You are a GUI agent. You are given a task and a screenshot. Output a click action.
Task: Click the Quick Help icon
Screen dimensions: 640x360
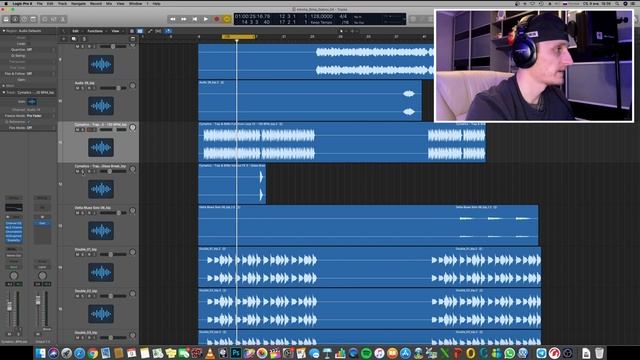tap(24, 19)
